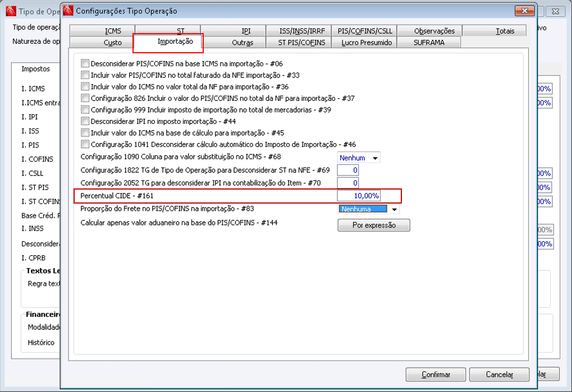
Task: Enable Configuração 826 checkbox #37
Action: tap(85, 98)
